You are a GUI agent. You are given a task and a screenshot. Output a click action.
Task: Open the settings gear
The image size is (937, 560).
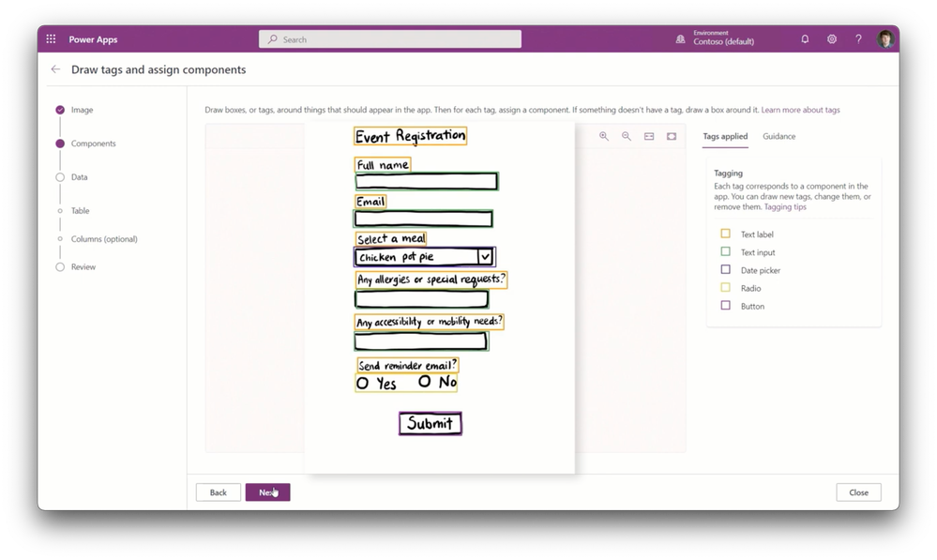click(832, 38)
